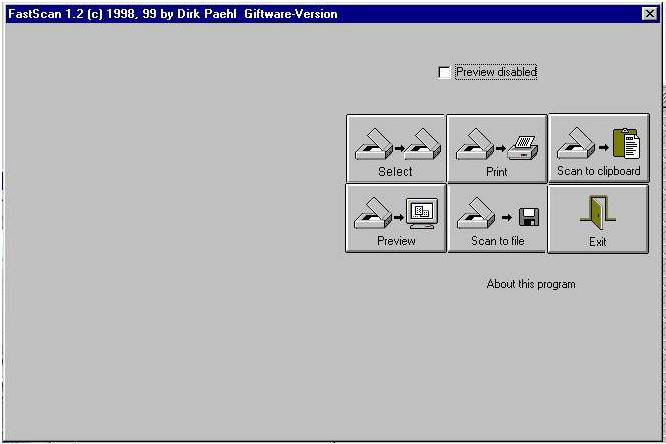Exit FastScan via the door icon button
Image resolution: width=666 pixels, height=444 pixels.
point(598,218)
